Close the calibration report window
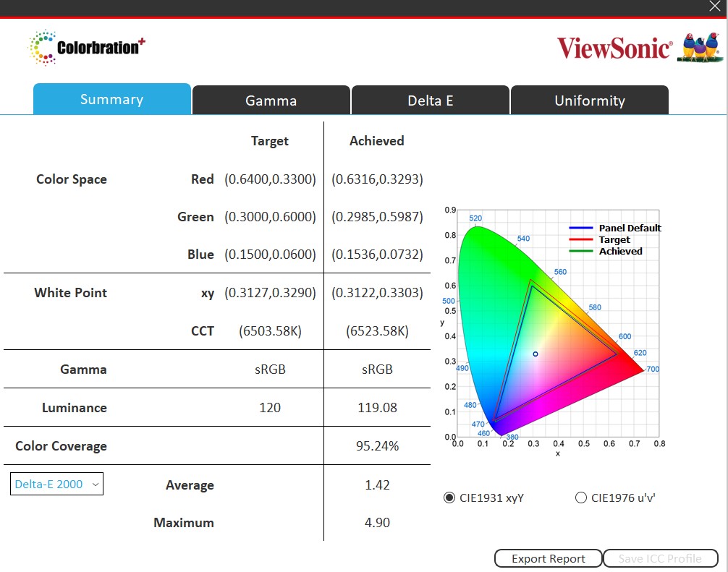Viewport: 728px width, 572px height. (715, 7)
